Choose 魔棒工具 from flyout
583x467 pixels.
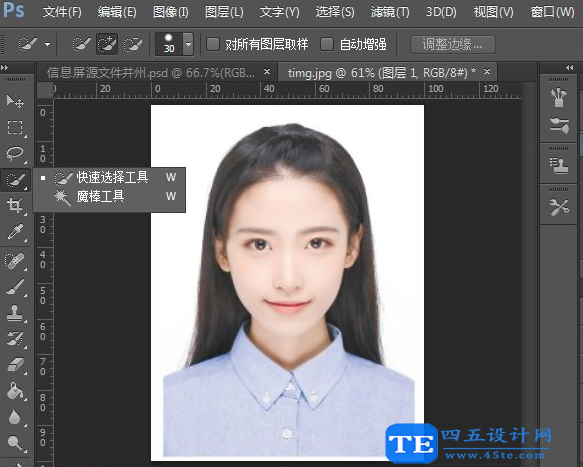[x=109, y=196]
